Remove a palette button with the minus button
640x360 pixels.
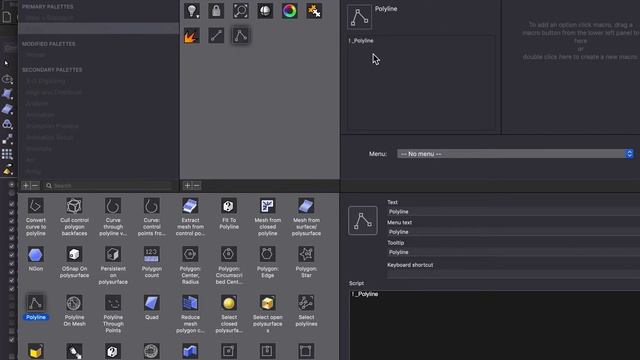[196, 186]
